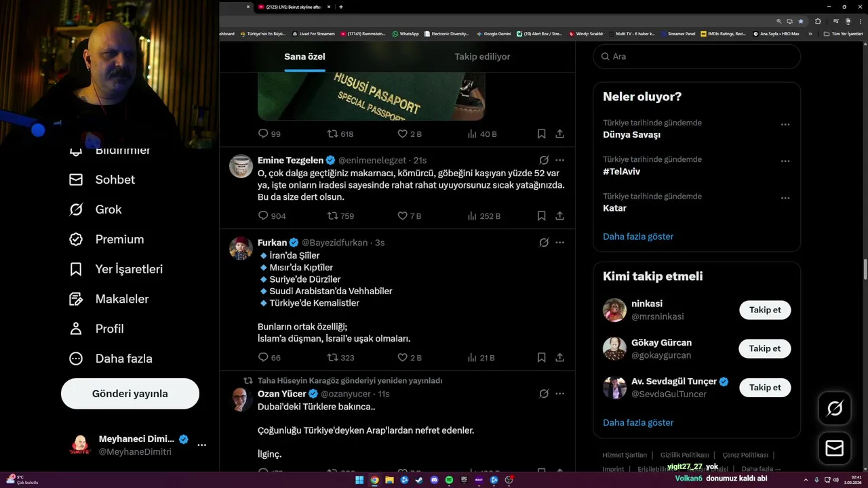Open Sohbet messages in sidebar
868x488 pixels.
102,180
